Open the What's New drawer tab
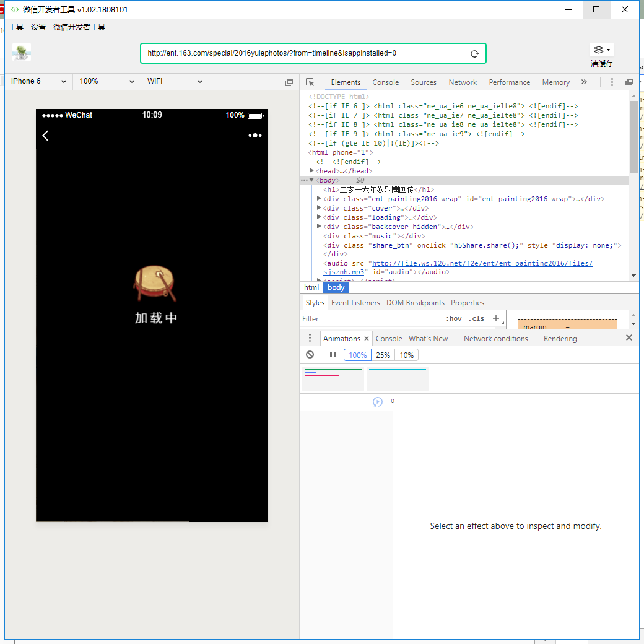Viewport: 644px width, 644px height. (428, 339)
